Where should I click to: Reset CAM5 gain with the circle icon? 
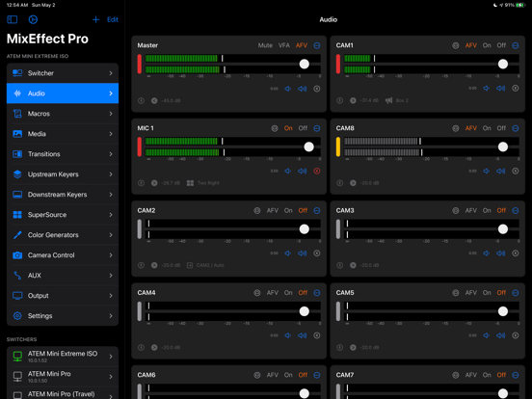pos(516,335)
